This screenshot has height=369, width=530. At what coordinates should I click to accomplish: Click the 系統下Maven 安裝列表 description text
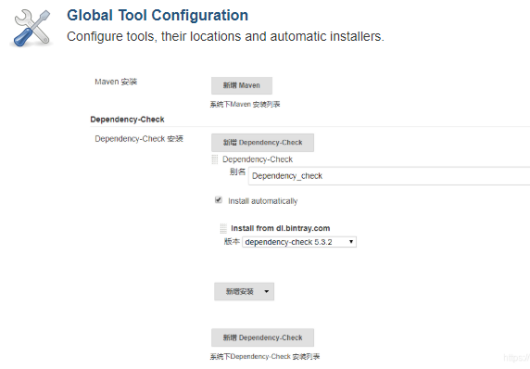245,104
